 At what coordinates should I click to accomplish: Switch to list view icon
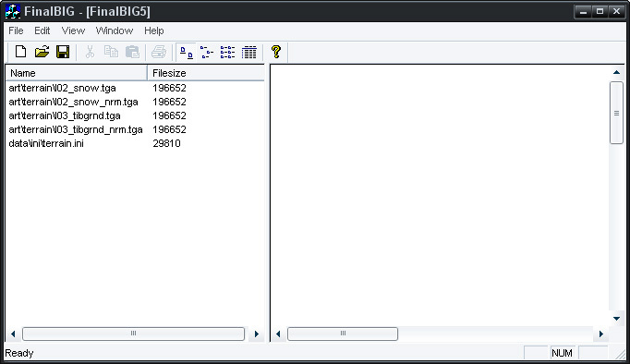[x=228, y=53]
